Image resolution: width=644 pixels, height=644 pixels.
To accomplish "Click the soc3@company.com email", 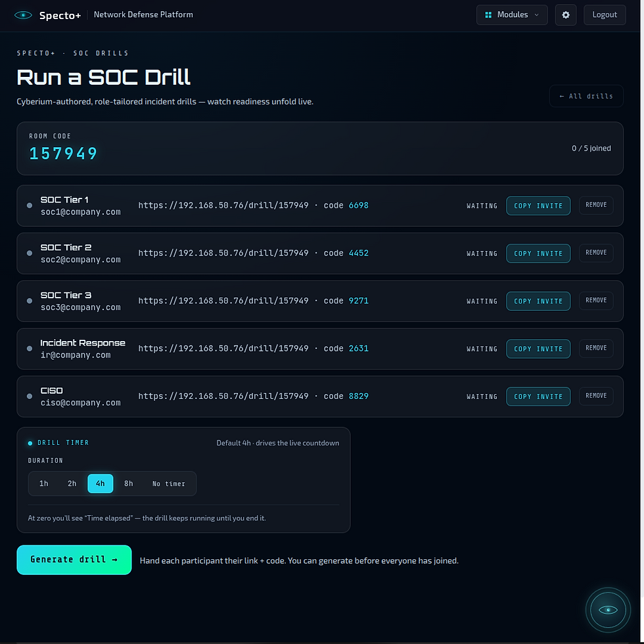I will point(80,308).
